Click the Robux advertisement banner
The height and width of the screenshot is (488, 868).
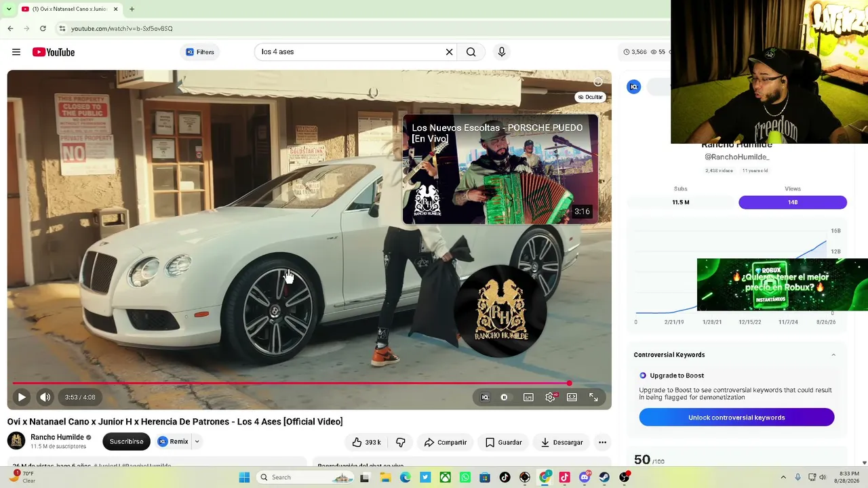point(783,285)
